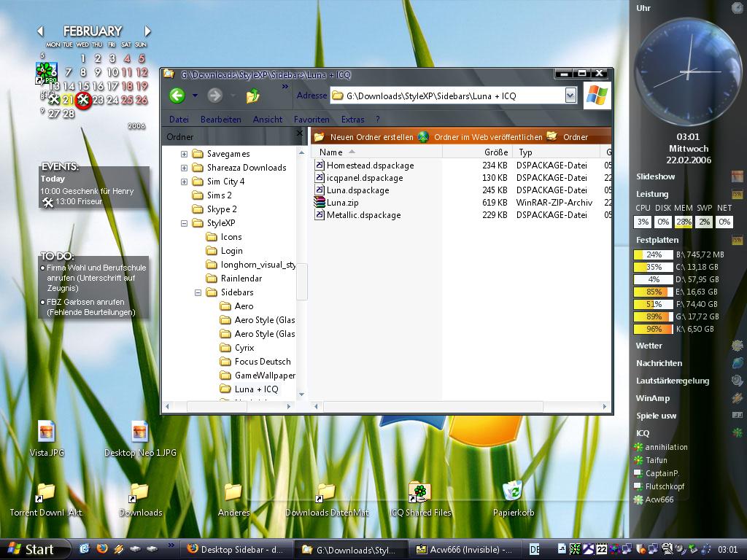Sort files by Größe column header
The image size is (747, 560).
click(x=495, y=152)
